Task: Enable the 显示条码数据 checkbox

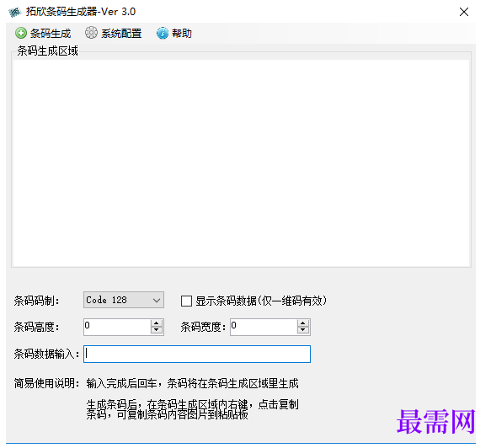Action: (x=187, y=301)
